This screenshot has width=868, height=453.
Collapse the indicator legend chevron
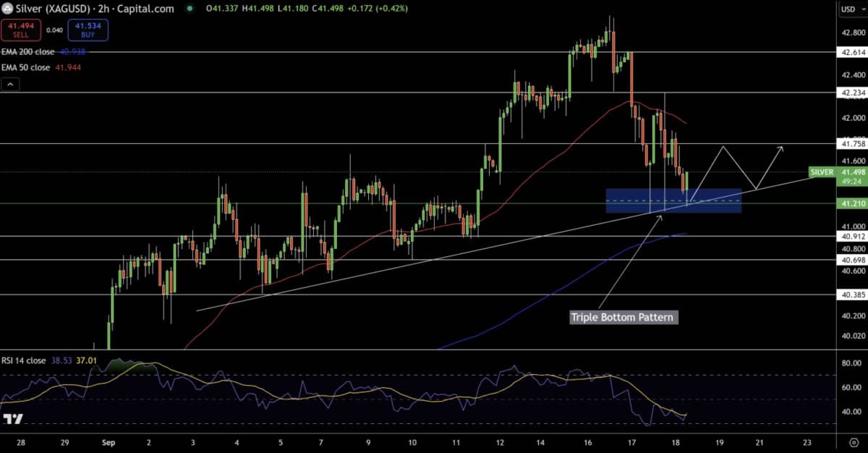point(10,85)
